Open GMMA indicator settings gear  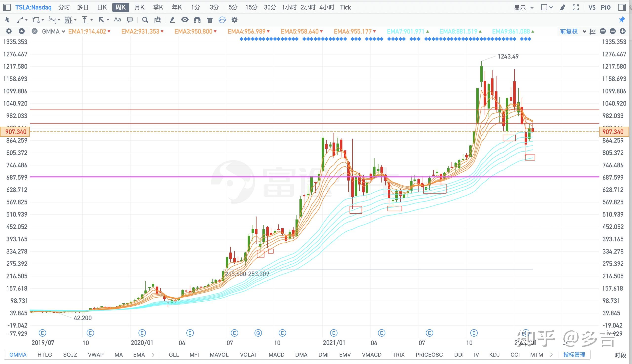point(9,31)
